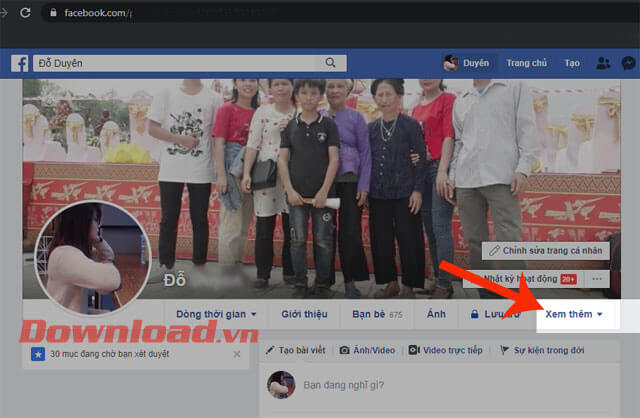Viewport: 640px width, 418px height.
Task: Click the small avatar in post composer
Action: click(x=281, y=385)
